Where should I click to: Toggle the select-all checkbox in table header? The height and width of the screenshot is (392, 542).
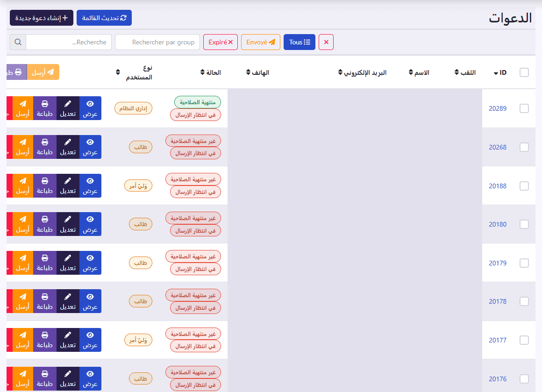point(524,72)
